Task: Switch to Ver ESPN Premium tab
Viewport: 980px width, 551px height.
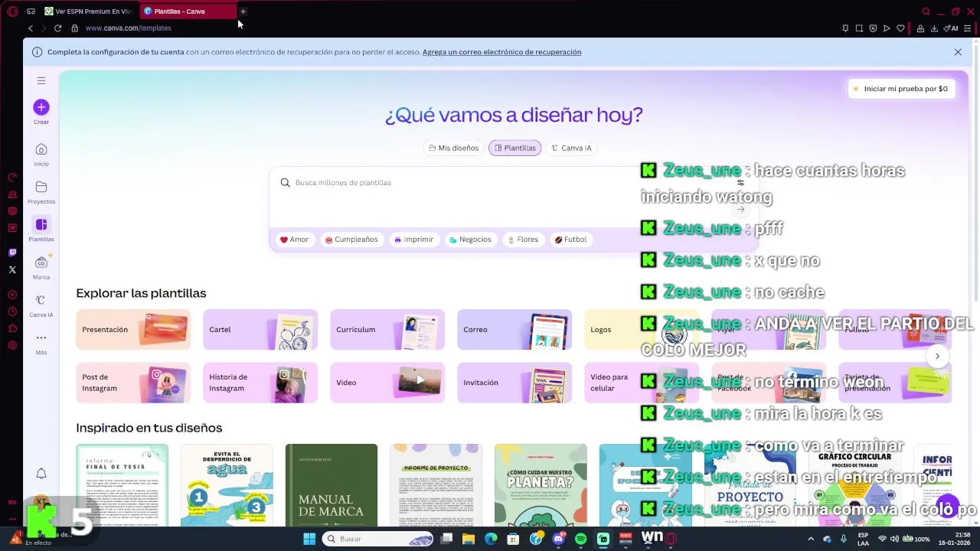Action: (x=87, y=11)
